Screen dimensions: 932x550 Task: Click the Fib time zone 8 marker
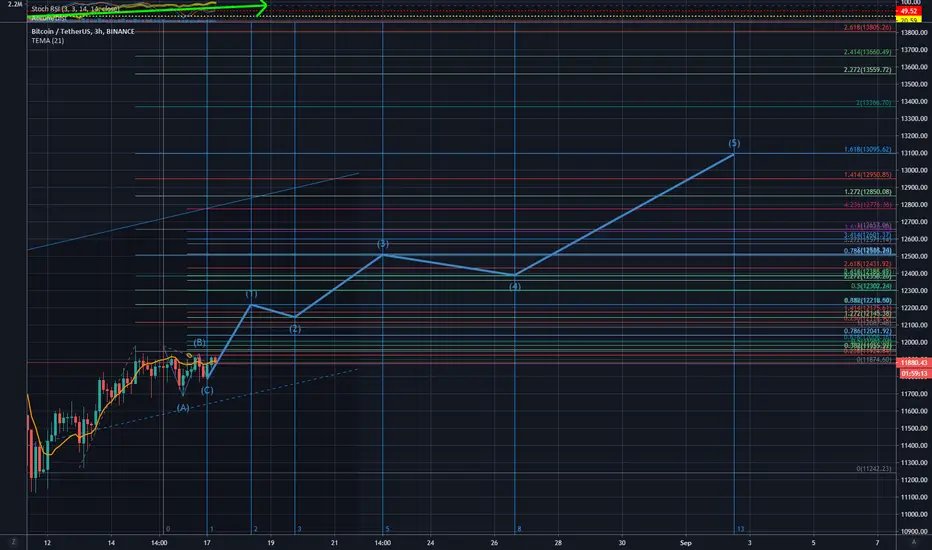point(519,529)
